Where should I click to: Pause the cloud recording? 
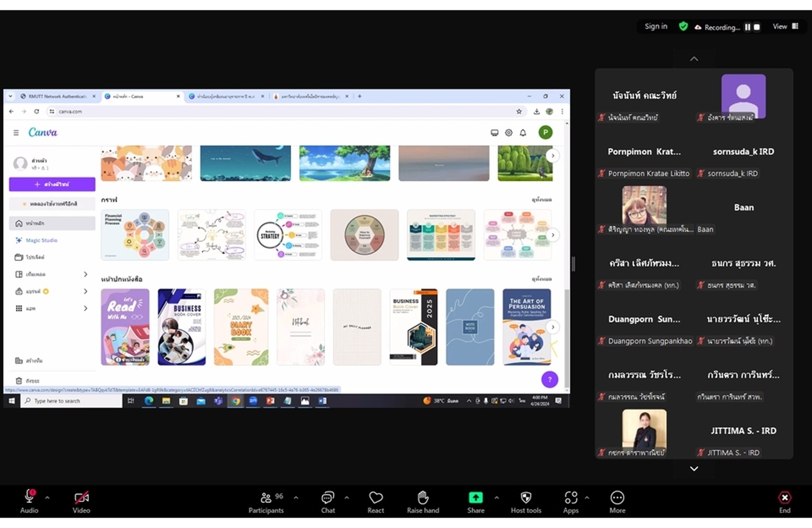click(747, 27)
